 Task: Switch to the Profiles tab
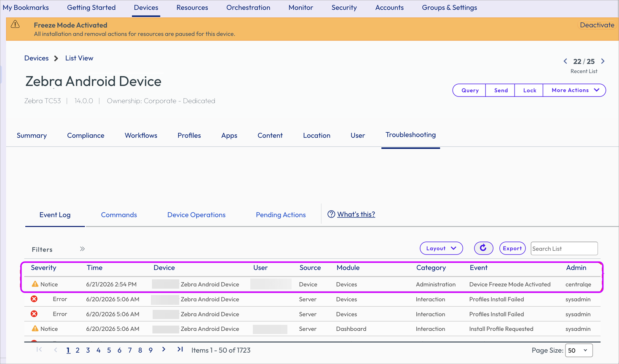pos(189,135)
